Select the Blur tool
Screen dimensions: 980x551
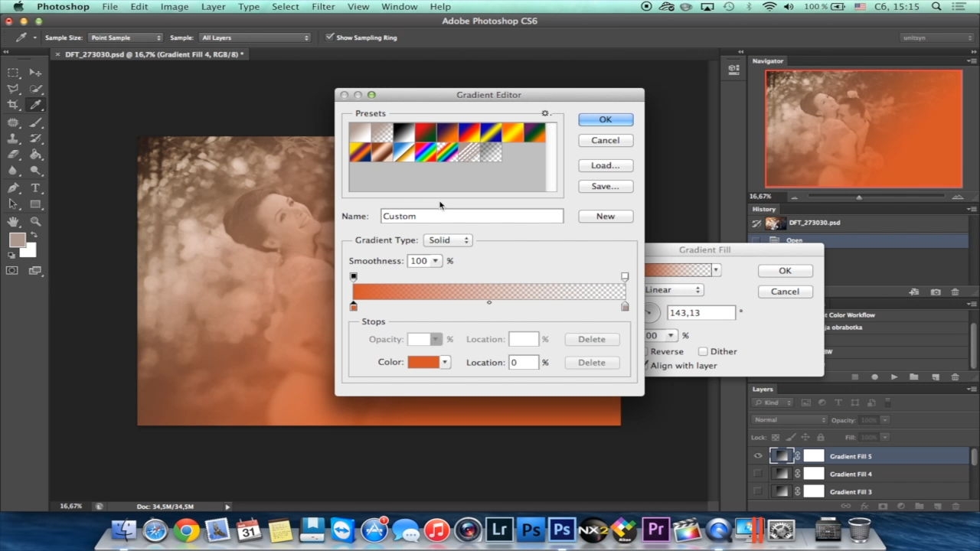[14, 171]
